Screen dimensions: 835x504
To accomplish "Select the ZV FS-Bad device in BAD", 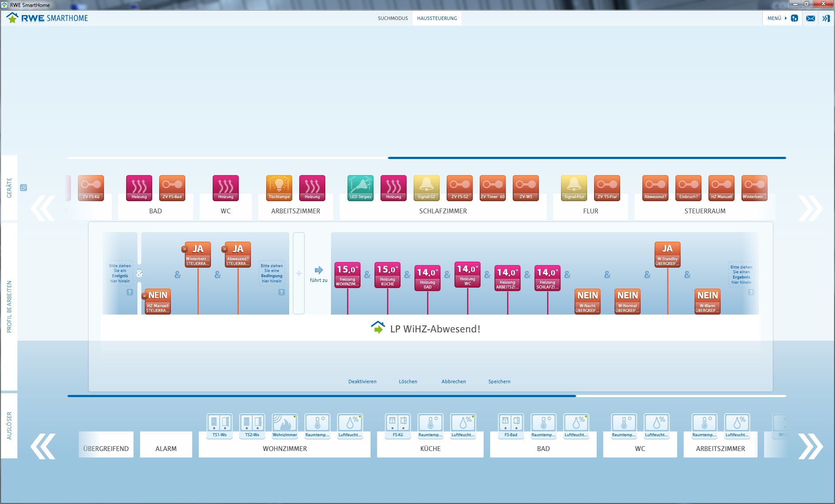I will [172, 188].
